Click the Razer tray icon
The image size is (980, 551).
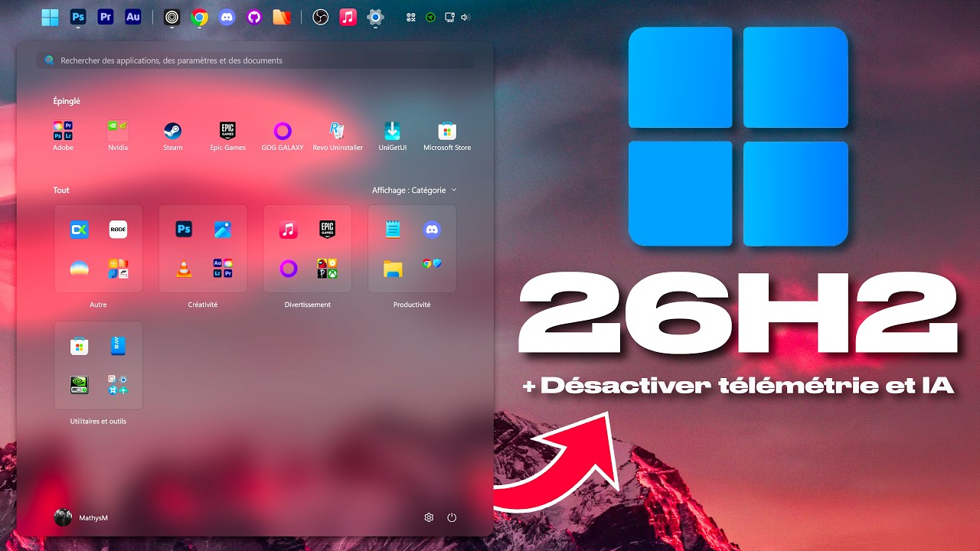point(431,17)
